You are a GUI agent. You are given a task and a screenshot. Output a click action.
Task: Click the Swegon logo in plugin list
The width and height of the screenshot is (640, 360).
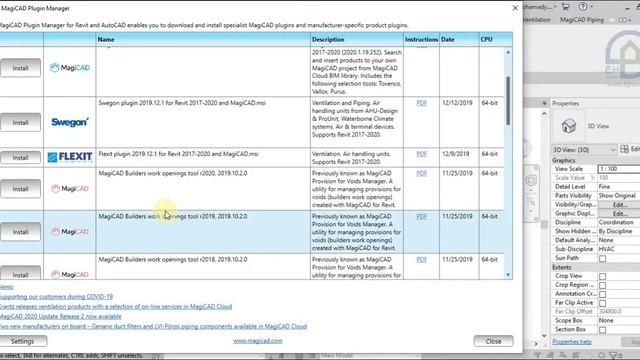pyautogui.click(x=70, y=122)
